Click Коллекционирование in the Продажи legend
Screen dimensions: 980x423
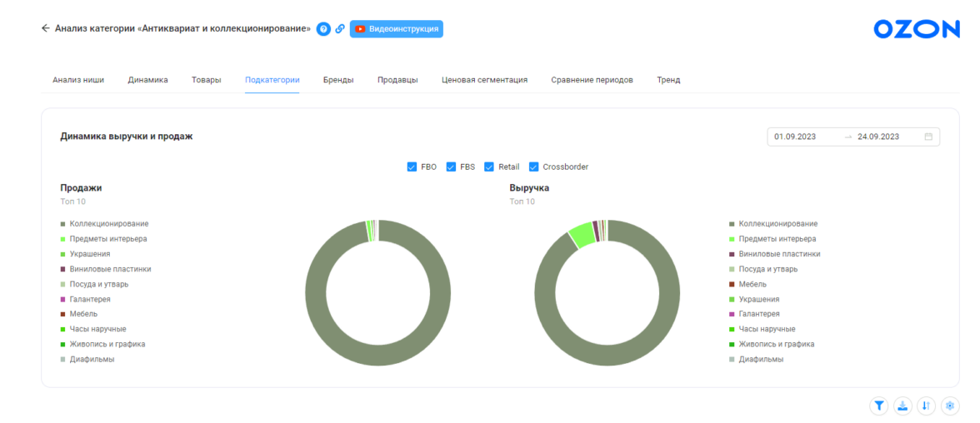[109, 224]
